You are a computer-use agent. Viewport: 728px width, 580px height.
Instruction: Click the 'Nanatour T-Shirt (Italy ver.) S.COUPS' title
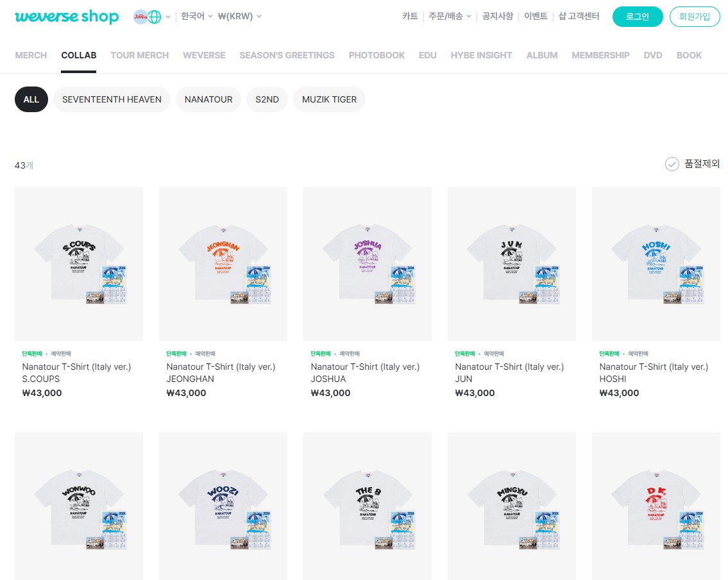tap(76, 372)
